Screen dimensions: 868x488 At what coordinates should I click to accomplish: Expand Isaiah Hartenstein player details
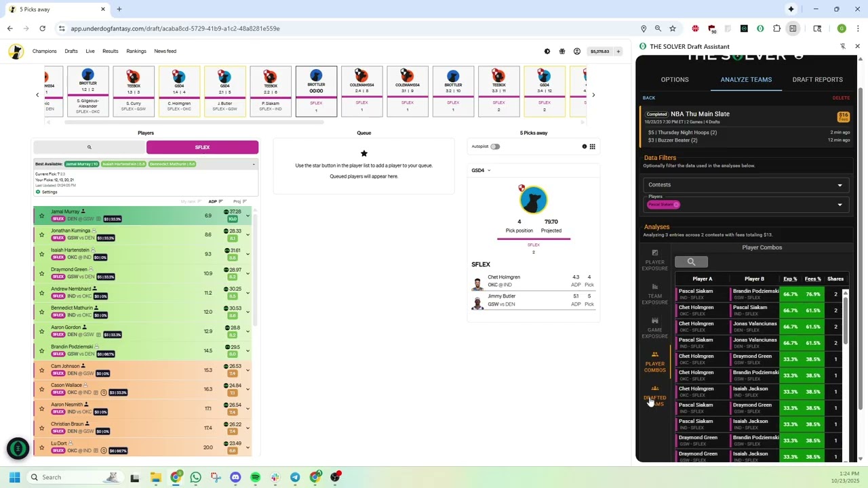click(x=248, y=254)
